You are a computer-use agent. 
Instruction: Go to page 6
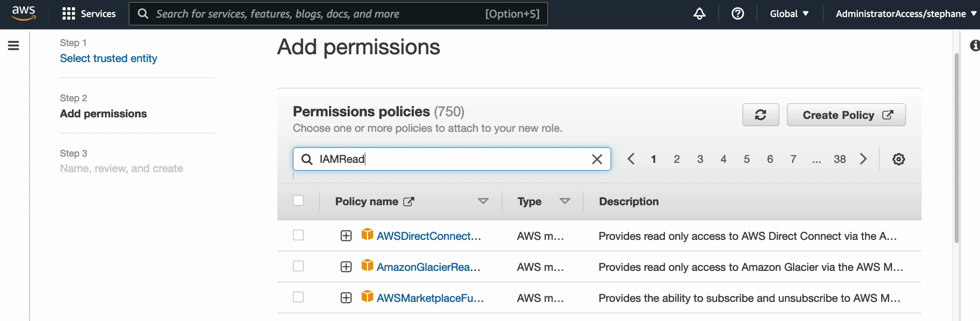770,159
